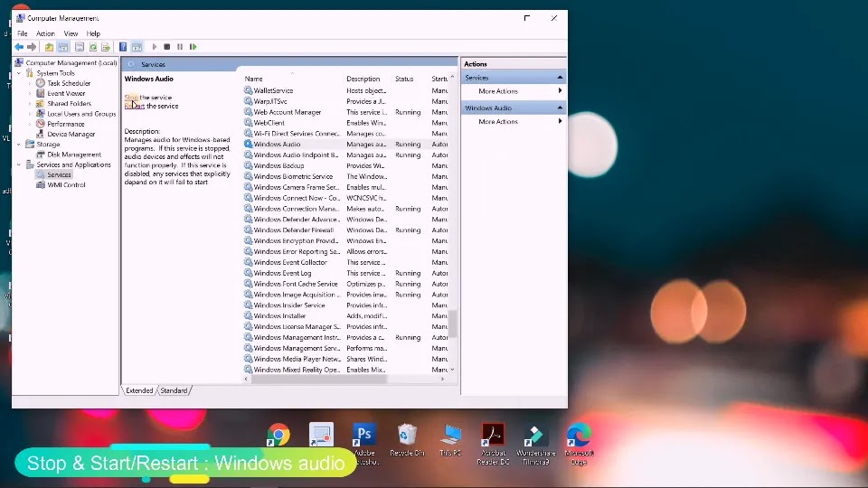This screenshot has height=488, width=868.
Task: Open the File menu
Action: coord(22,33)
